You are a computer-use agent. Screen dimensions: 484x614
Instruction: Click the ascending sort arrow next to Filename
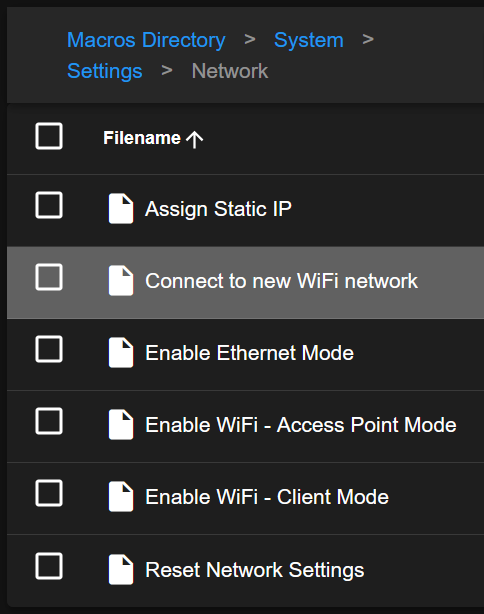click(195, 139)
